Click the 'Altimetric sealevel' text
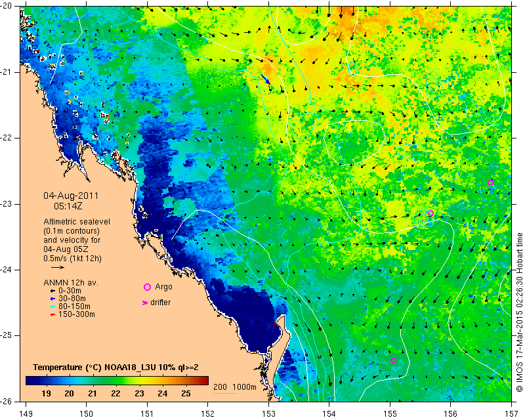The image size is (525, 420). 77,222
